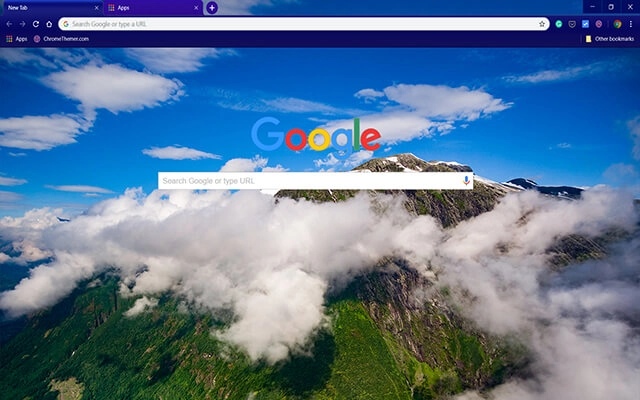Viewport: 640px width, 400px height.
Task: Expand the Other bookmarks folder
Action: coord(610,39)
